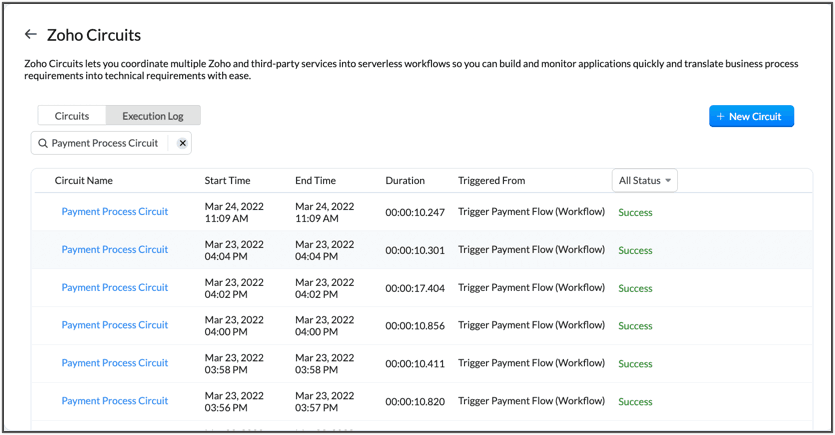
Task: Open the All Status filter dropdown
Action: [x=646, y=180]
